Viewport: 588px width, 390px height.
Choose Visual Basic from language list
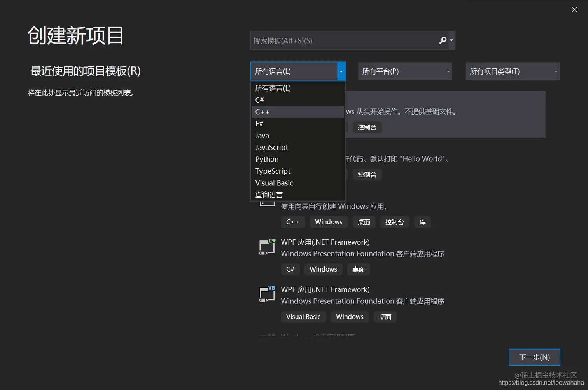(298, 183)
